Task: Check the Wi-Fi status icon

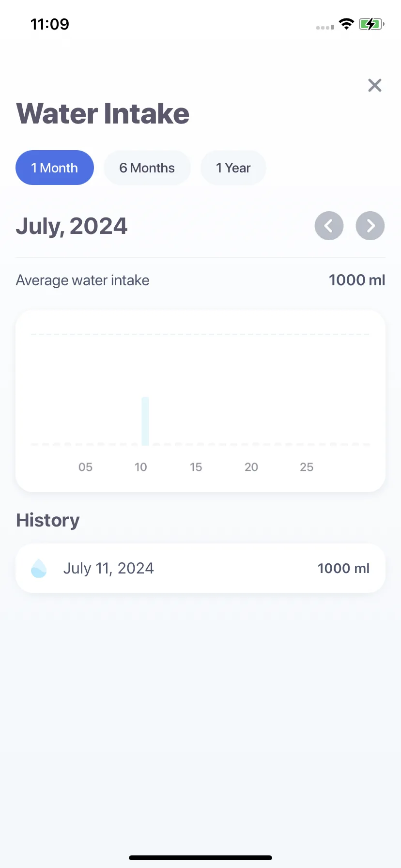Action: coord(346,24)
